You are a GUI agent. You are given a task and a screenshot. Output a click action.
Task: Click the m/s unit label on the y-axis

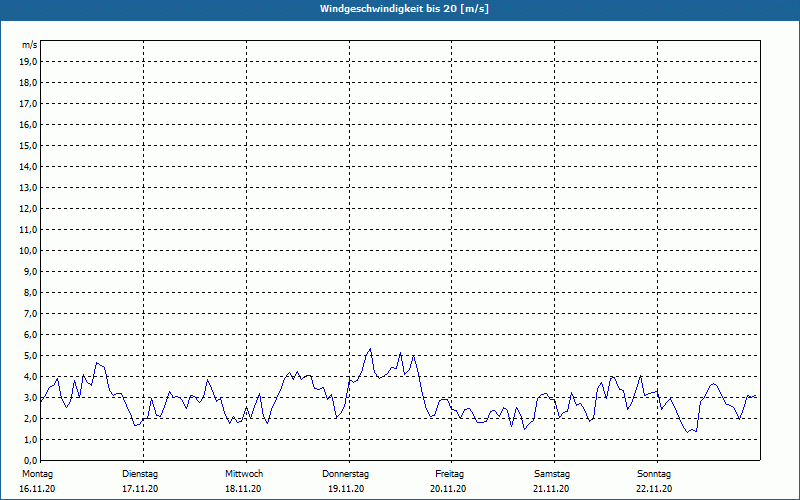(30, 45)
